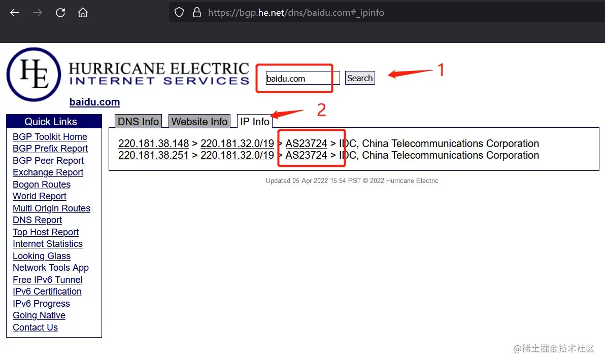Open IPv6 Certification link

click(x=47, y=292)
